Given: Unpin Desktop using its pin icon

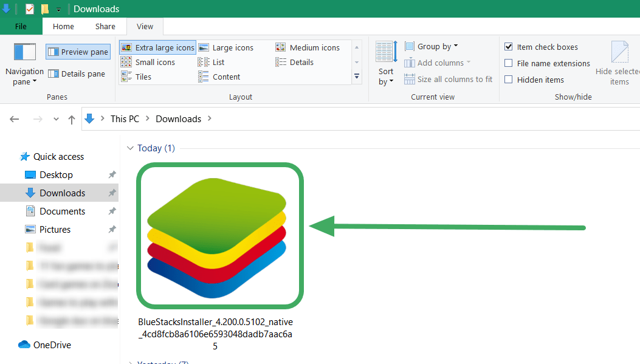Looking at the screenshot, I should click(x=112, y=174).
